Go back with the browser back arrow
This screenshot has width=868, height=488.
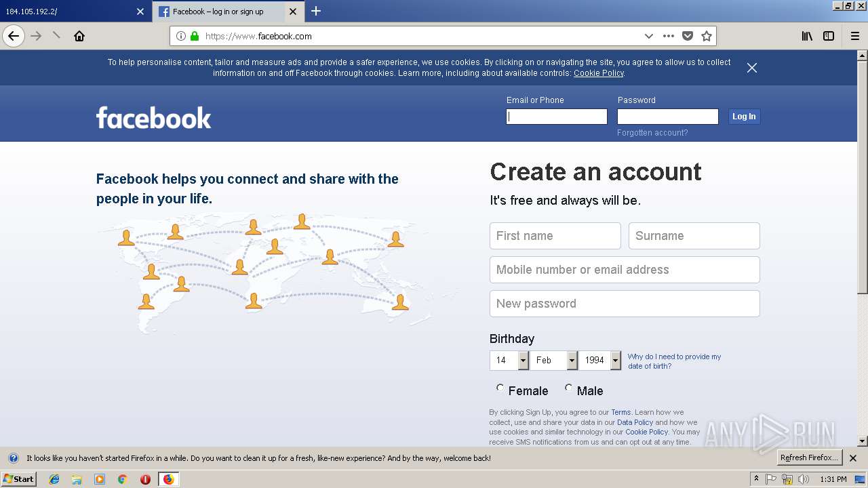tap(14, 36)
